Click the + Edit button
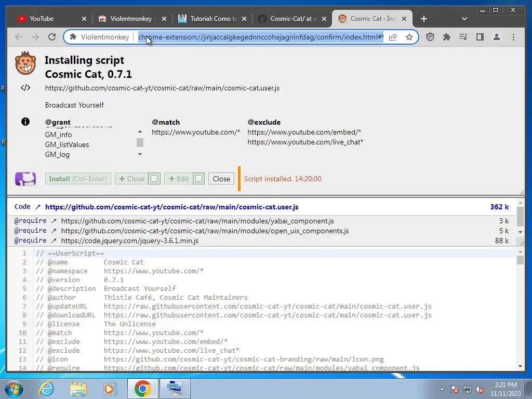 tap(179, 179)
